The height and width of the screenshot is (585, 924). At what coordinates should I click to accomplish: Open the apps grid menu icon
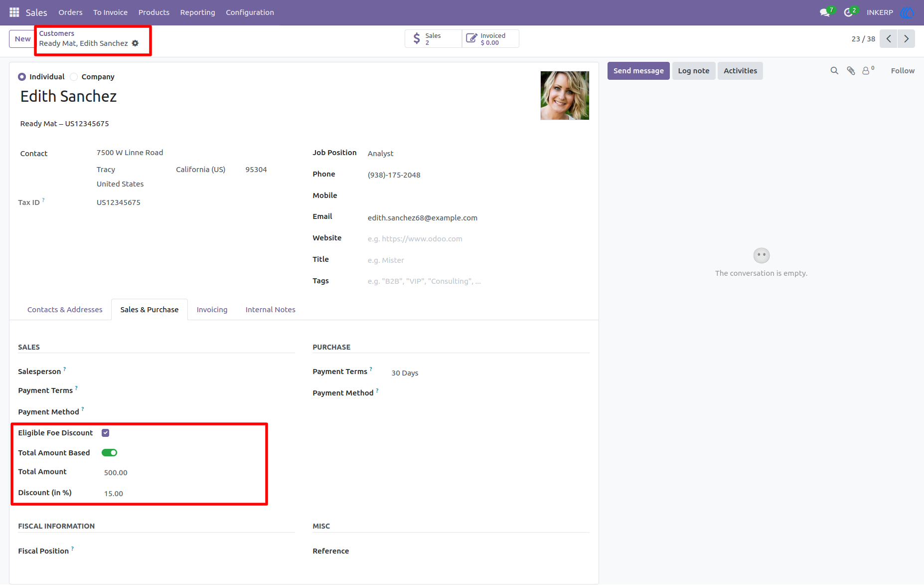[14, 12]
